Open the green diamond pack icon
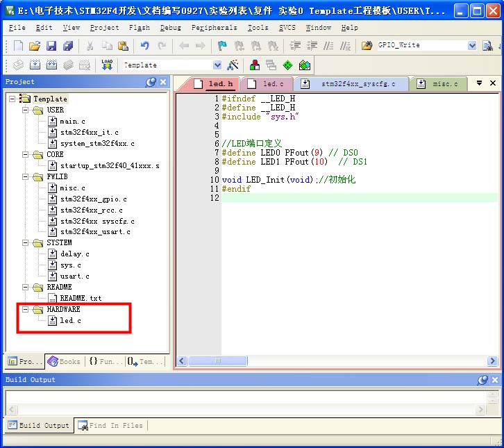504x448 pixels. click(x=287, y=65)
